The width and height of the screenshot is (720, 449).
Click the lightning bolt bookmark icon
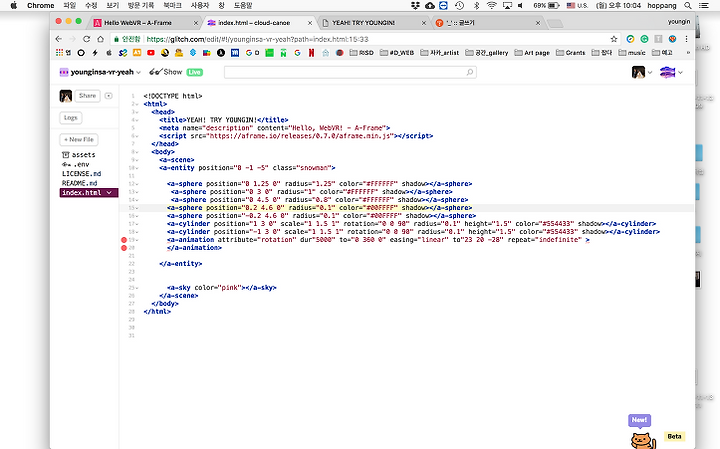(95, 53)
